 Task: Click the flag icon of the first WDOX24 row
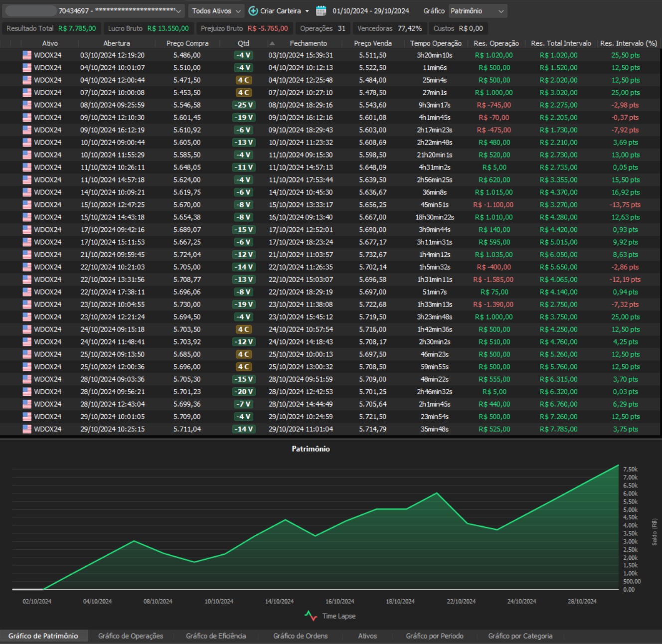point(27,55)
